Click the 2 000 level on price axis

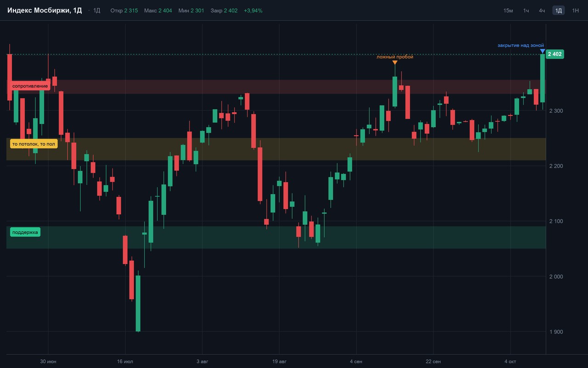click(556, 276)
